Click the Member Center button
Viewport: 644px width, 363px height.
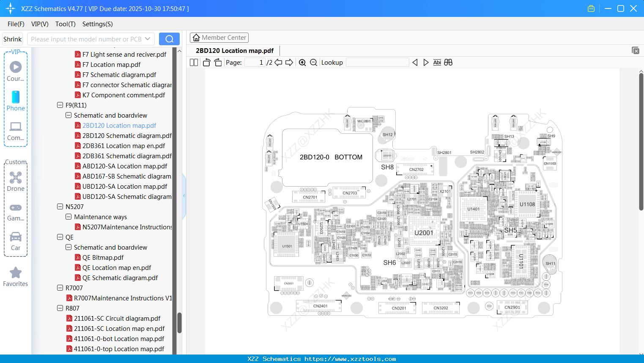tap(219, 38)
